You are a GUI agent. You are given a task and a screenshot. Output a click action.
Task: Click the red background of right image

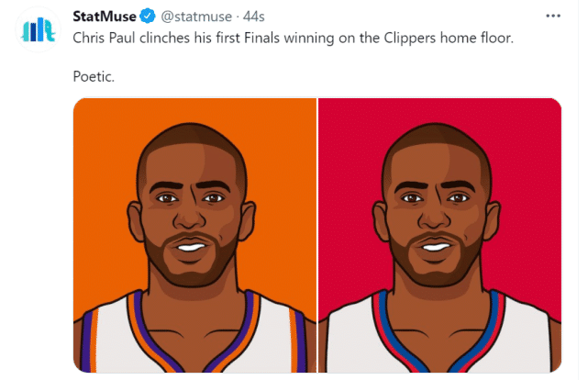532,138
